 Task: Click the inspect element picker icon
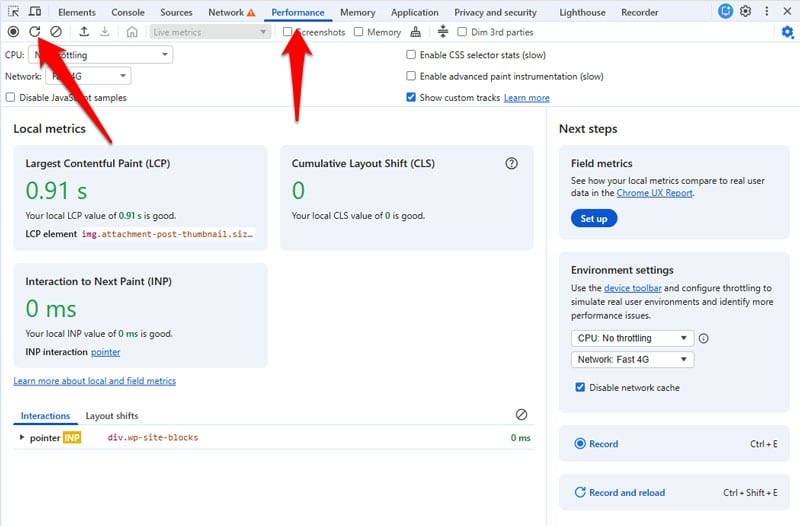(14, 12)
